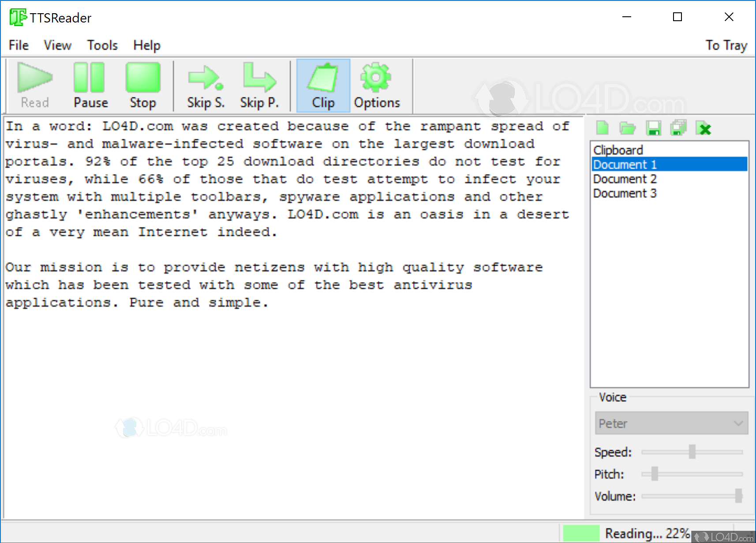Click the green reading progress bar
Image resolution: width=756 pixels, height=543 pixels.
(581, 533)
